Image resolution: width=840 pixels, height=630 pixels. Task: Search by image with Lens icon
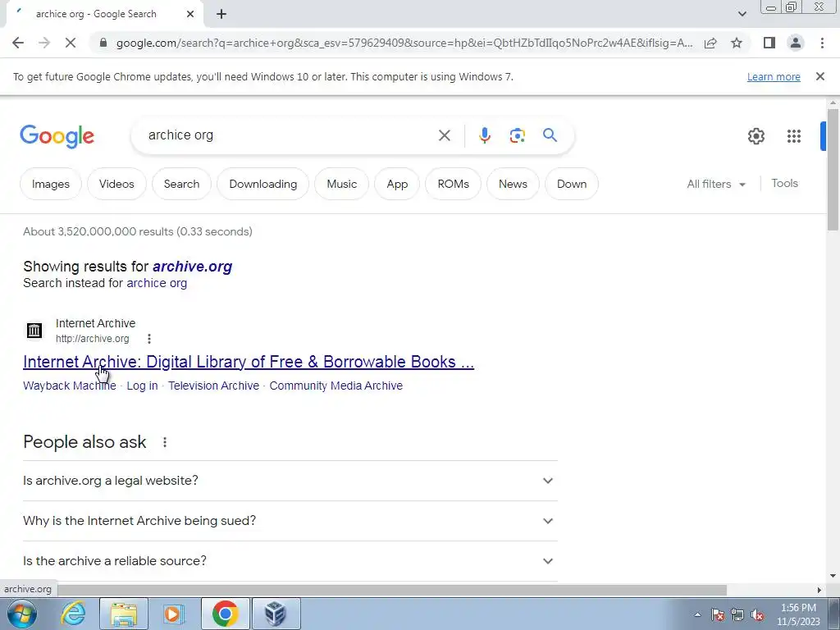(x=517, y=135)
